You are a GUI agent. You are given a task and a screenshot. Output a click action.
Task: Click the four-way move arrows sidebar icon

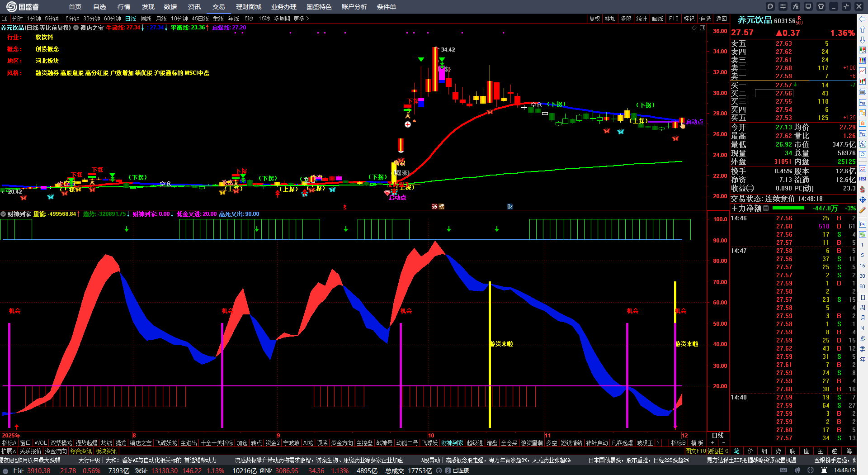pos(863,199)
